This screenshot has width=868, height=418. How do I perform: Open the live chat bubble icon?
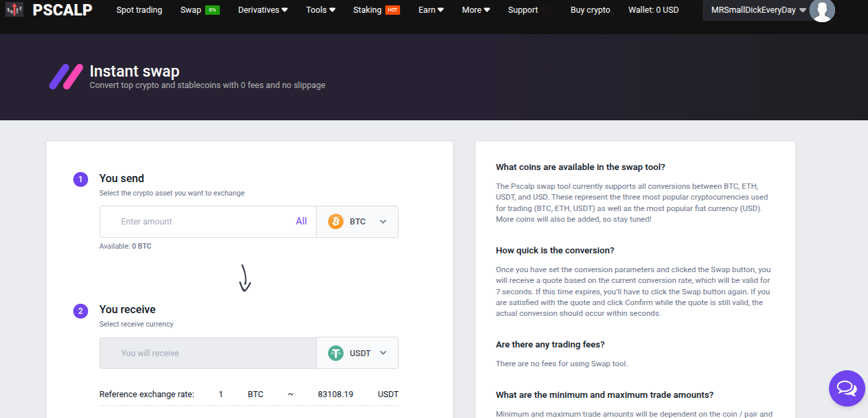click(846, 388)
